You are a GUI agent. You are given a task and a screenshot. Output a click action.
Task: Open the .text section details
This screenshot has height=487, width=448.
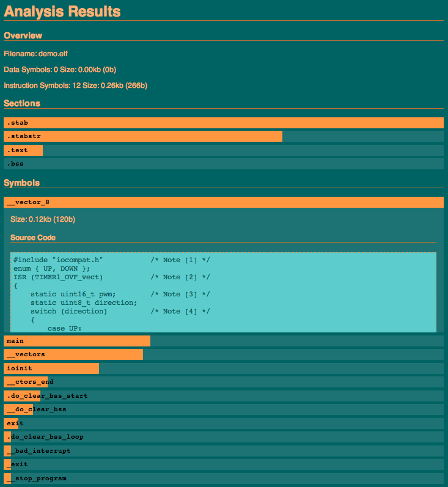point(224,150)
